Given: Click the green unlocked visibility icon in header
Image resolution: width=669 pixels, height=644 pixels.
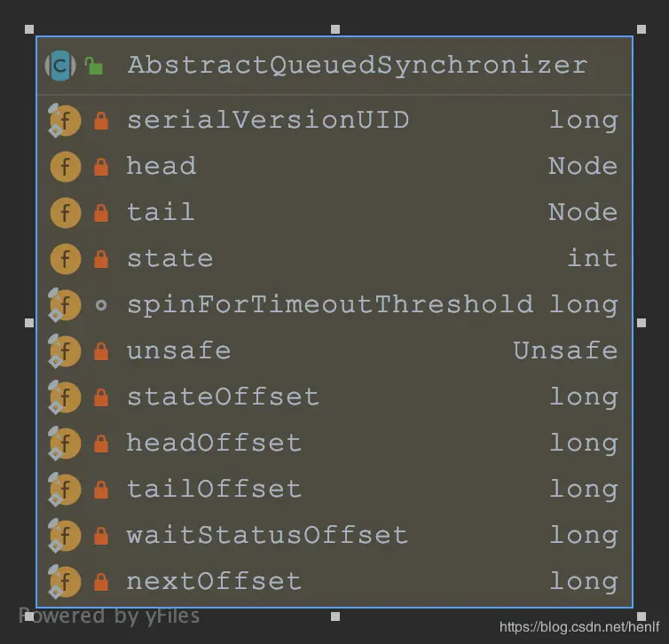Looking at the screenshot, I should pos(93,66).
